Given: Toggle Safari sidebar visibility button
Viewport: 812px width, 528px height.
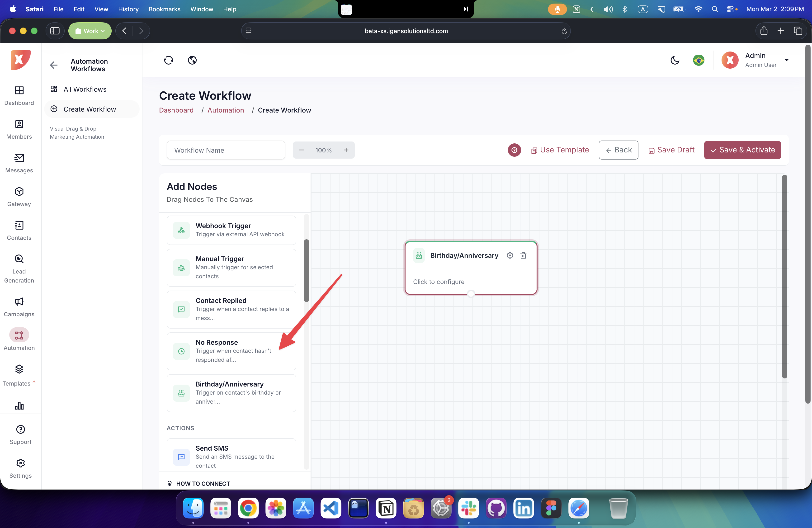Looking at the screenshot, I should click(55, 31).
